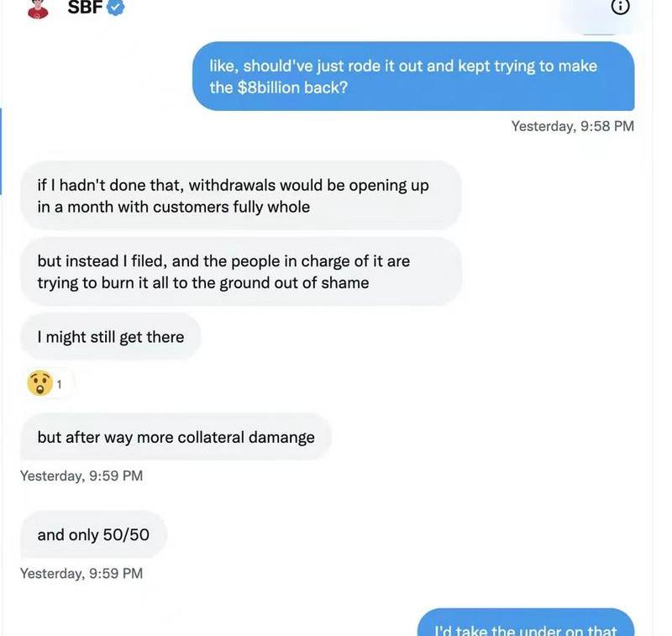Click the surprised face emoji reaction
The width and height of the screenshot is (672, 636).
point(39,384)
